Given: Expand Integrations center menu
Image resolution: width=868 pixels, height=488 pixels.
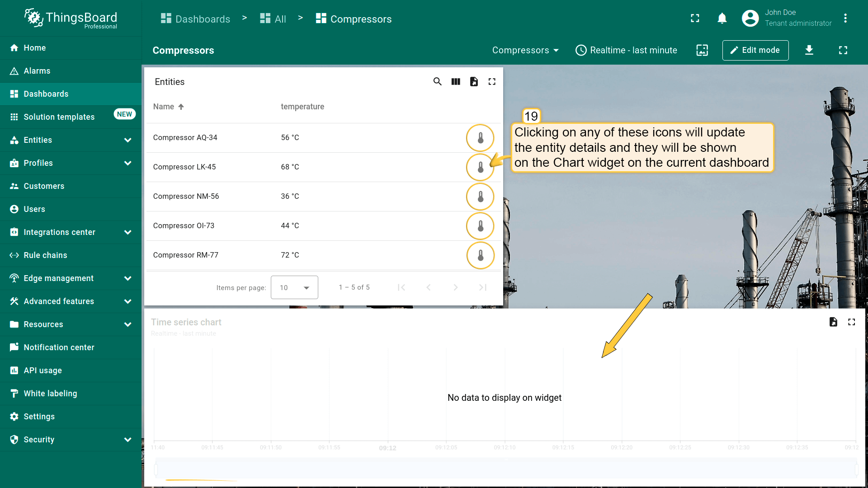Looking at the screenshot, I should coord(127,232).
